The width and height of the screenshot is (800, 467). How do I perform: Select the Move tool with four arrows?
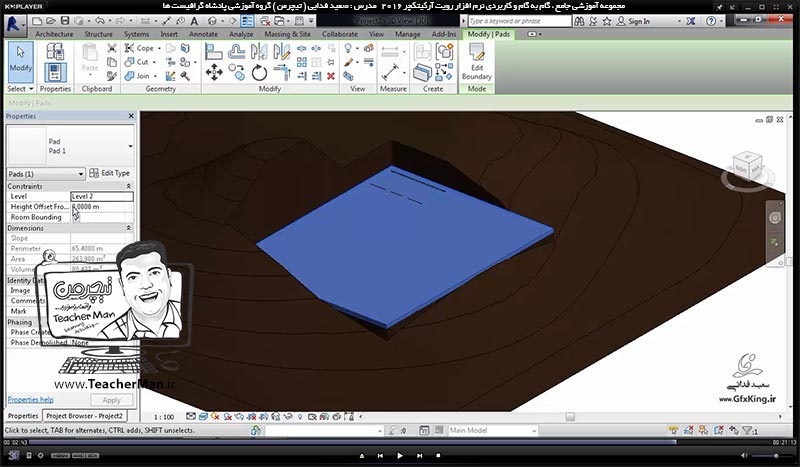tap(214, 72)
